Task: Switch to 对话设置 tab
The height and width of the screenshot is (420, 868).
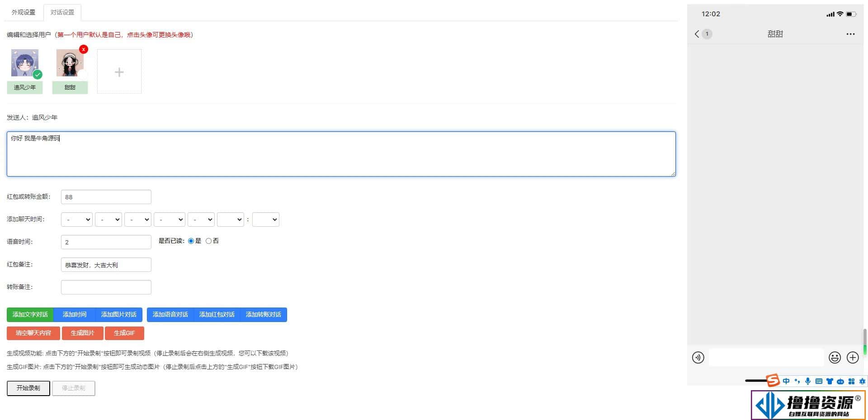Action: [x=62, y=13]
